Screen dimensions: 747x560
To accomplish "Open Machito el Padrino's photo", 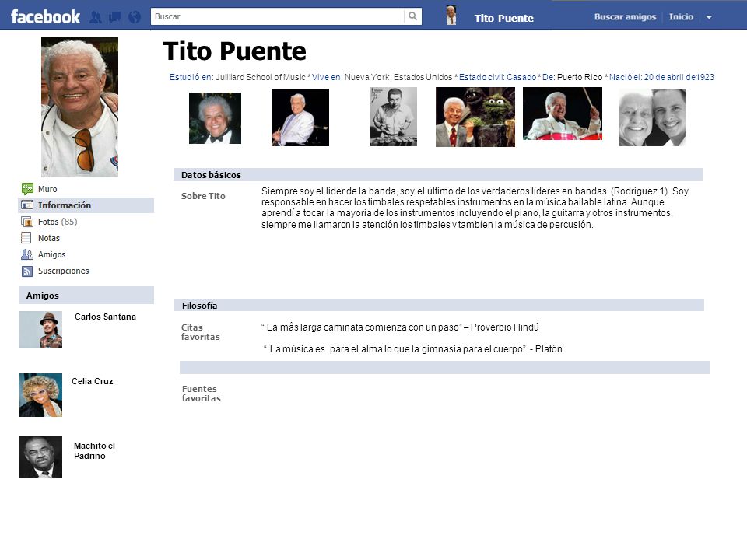I will (40, 457).
